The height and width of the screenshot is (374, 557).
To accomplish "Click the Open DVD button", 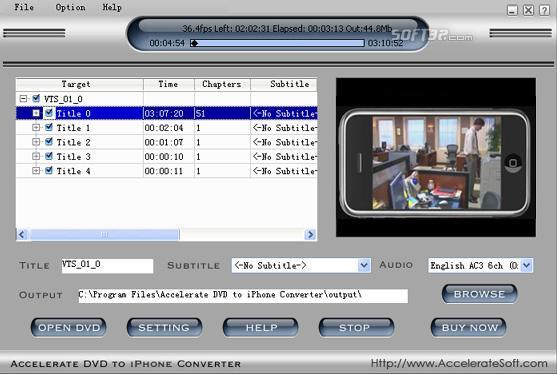I will pos(69,327).
